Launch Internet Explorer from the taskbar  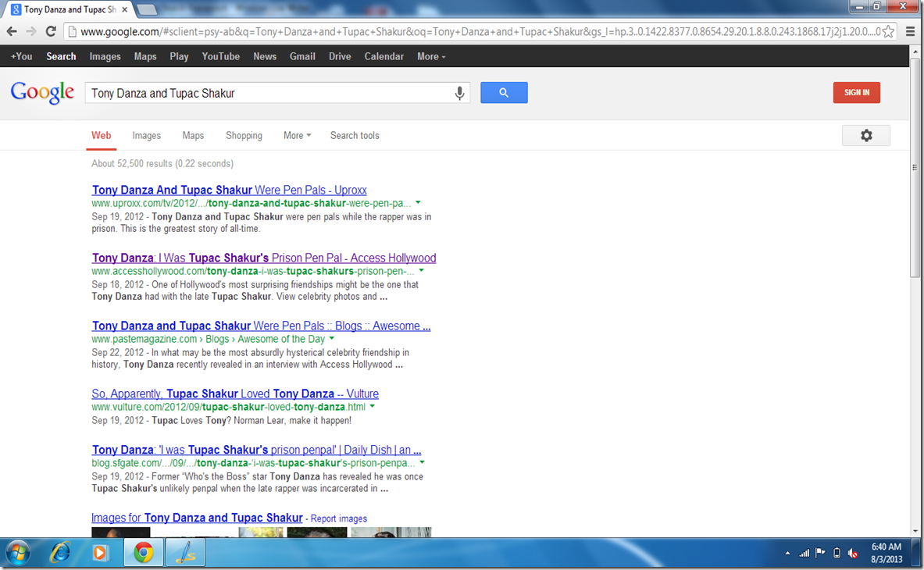click(59, 553)
